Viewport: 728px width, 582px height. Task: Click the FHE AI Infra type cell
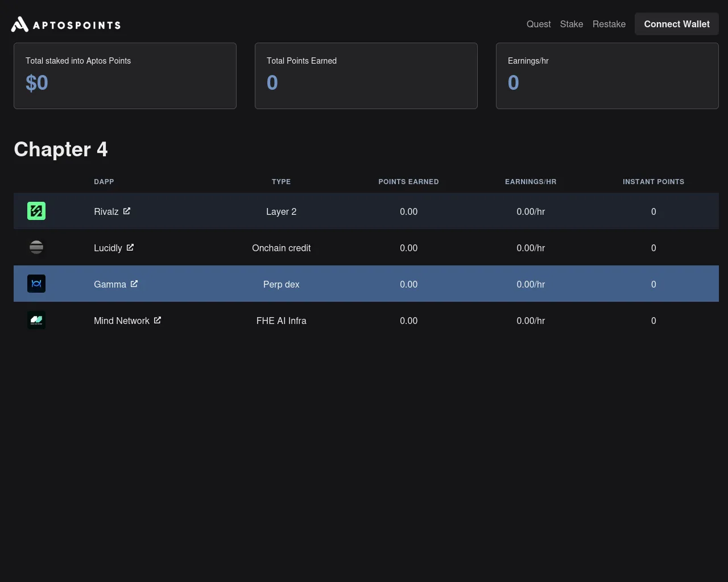tap(282, 321)
